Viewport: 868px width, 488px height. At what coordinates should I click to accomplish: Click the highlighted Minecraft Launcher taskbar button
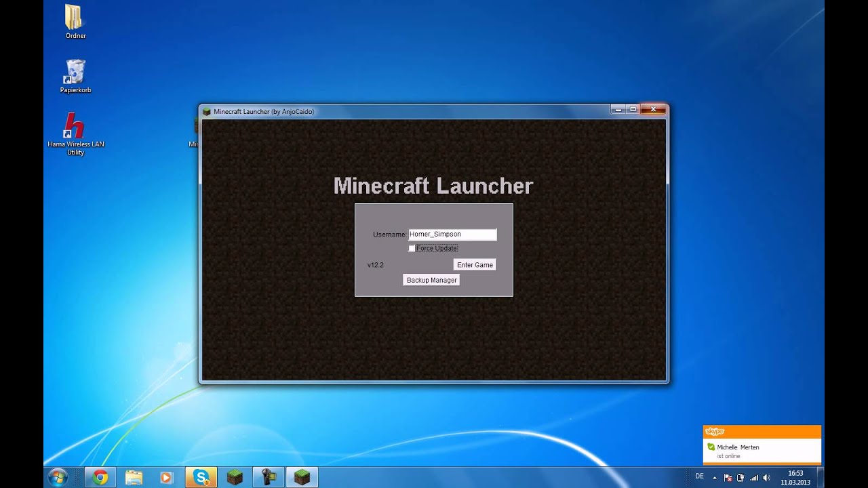coord(302,477)
